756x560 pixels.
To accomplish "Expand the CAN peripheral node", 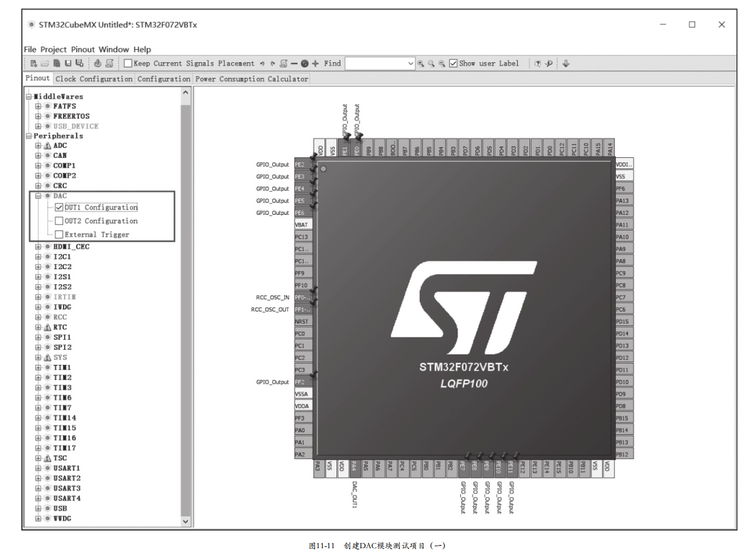I will 38,156.
